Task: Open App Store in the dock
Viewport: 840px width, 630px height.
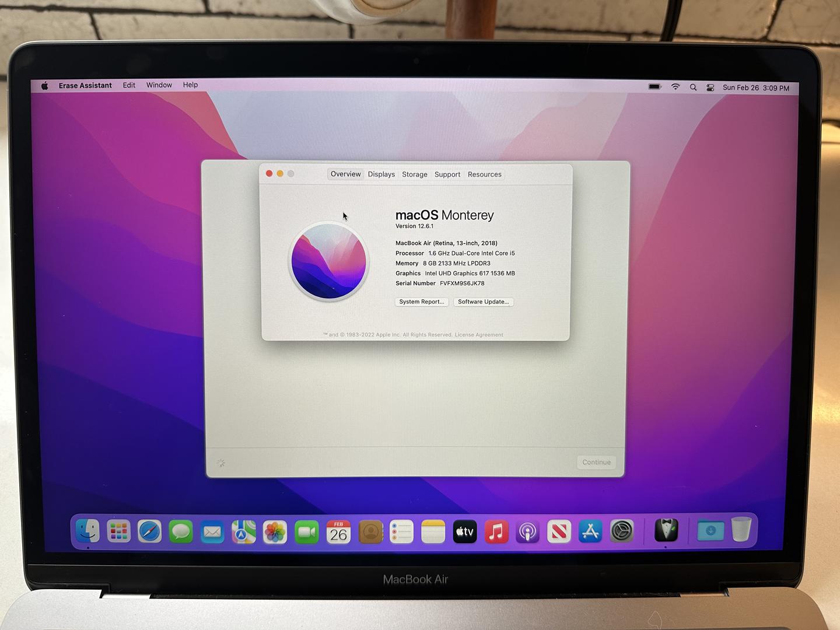Action: 590,531
